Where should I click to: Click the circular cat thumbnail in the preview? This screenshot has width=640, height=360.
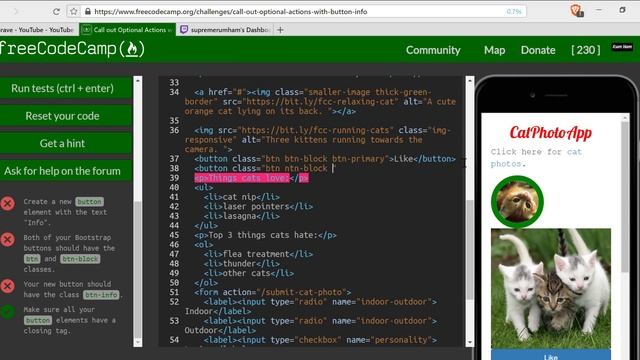(x=517, y=202)
